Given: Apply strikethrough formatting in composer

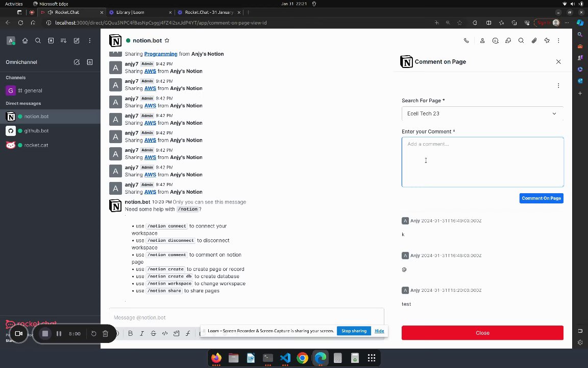Looking at the screenshot, I should (x=153, y=333).
